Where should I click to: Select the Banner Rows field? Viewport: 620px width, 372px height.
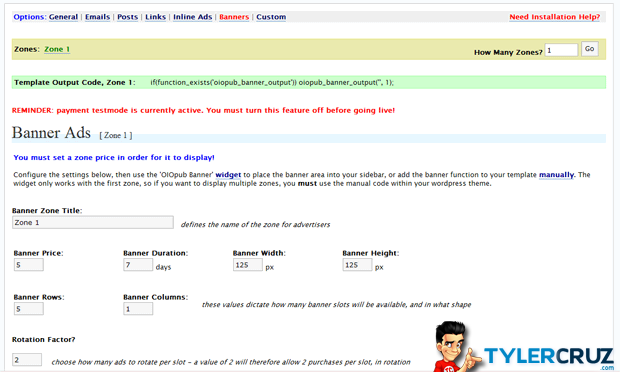(x=29, y=308)
